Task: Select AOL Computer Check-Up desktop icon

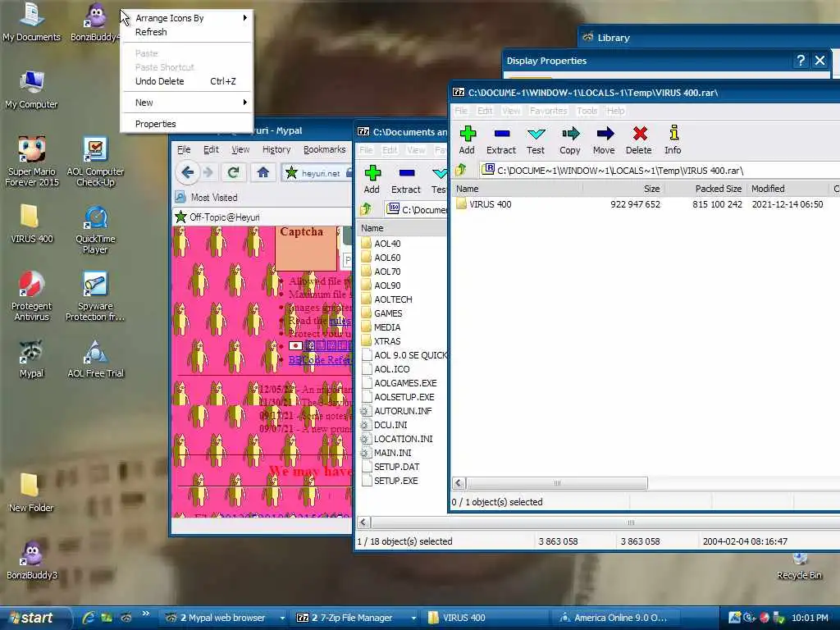Action: (95, 161)
